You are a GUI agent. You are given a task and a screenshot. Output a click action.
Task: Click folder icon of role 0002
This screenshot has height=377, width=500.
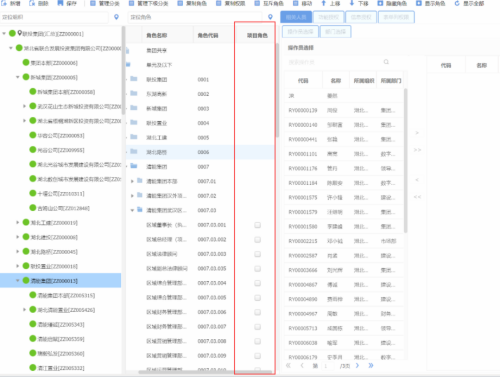click(x=134, y=93)
